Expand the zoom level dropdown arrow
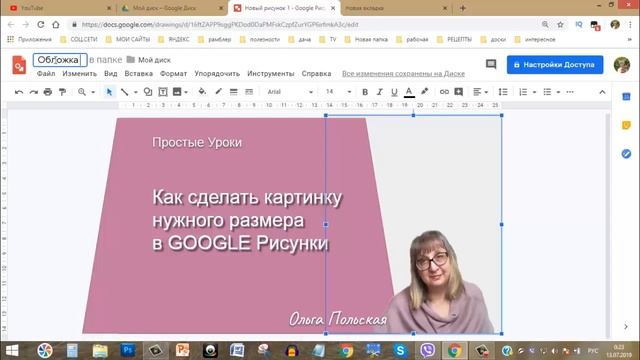This screenshot has height=360, width=640. [93, 92]
